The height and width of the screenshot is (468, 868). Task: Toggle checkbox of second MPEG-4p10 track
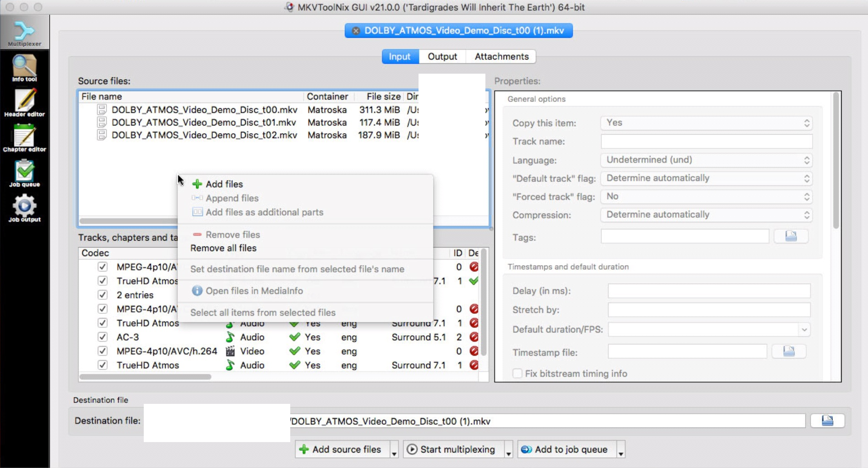[102, 309]
